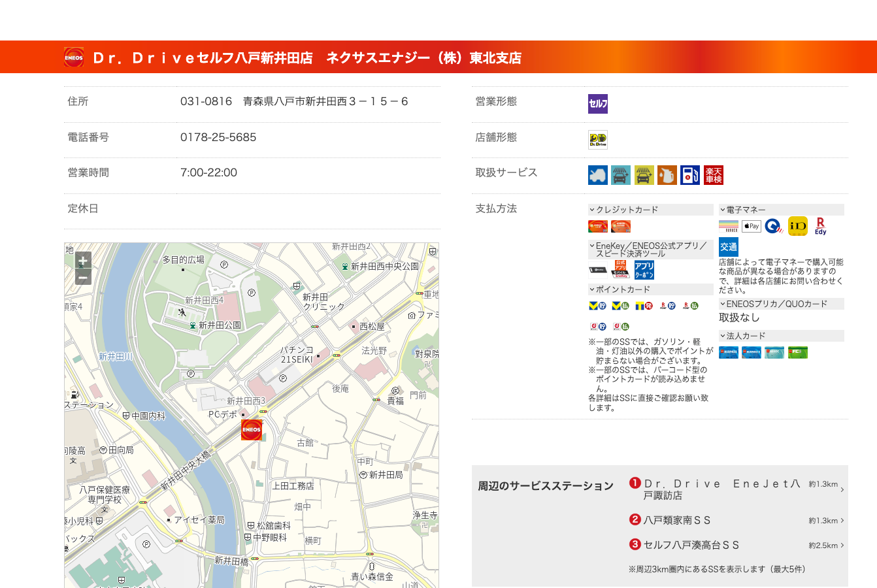Click the blue BUSINESS corporate card icon
The image size is (877, 588).
(x=729, y=353)
